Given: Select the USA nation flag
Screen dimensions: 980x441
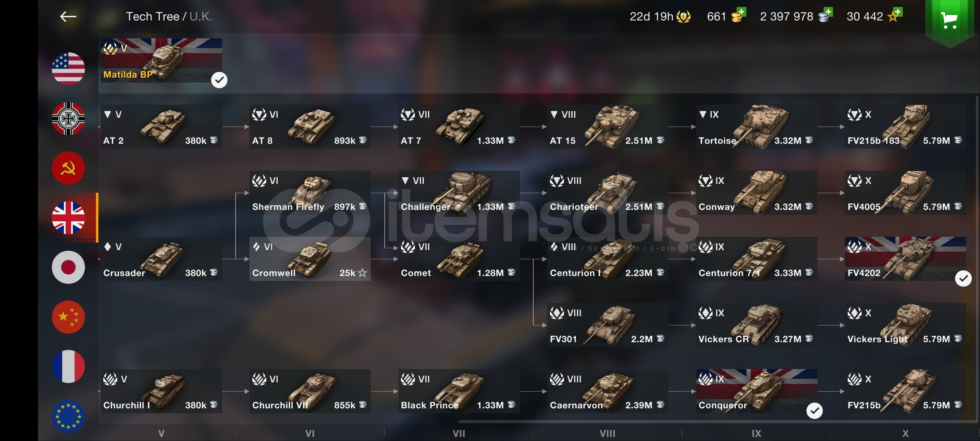Looking at the screenshot, I should click(68, 69).
